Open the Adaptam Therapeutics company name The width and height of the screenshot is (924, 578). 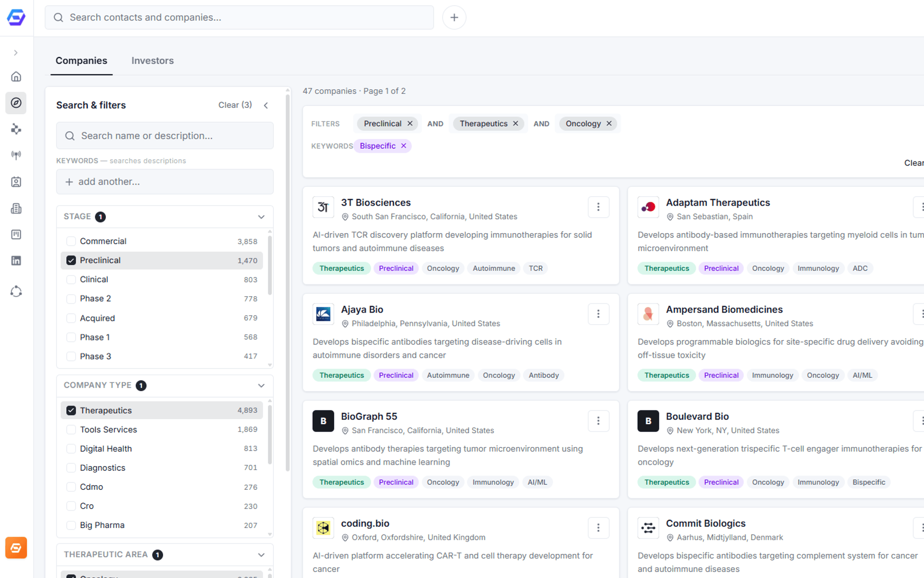tap(718, 203)
